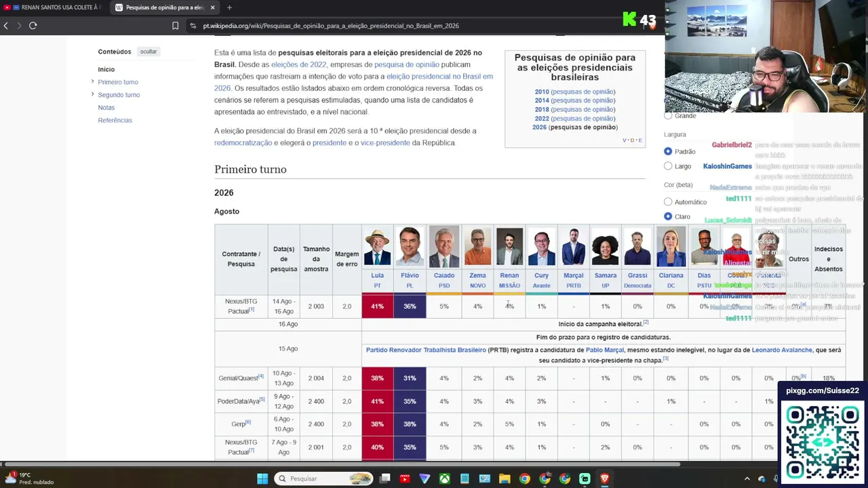Open the pesquisa de opinião article link

tap(407, 64)
